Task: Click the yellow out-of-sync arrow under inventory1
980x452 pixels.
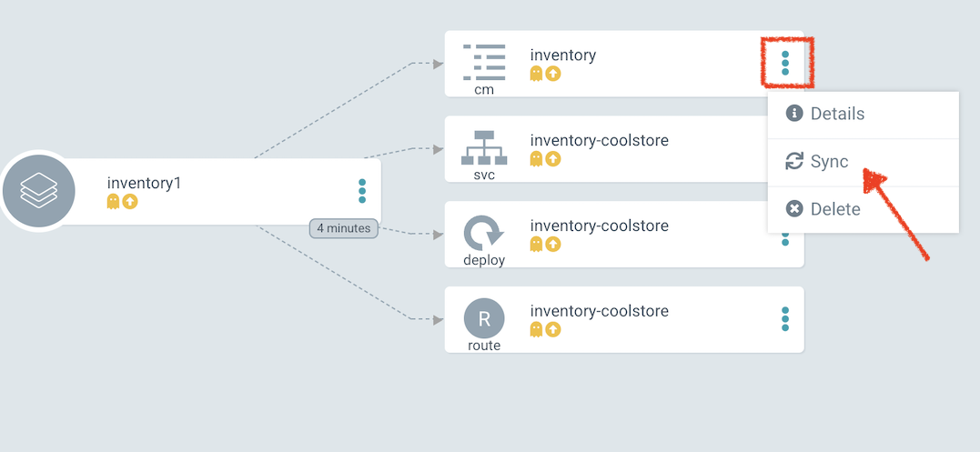Action: [130, 202]
